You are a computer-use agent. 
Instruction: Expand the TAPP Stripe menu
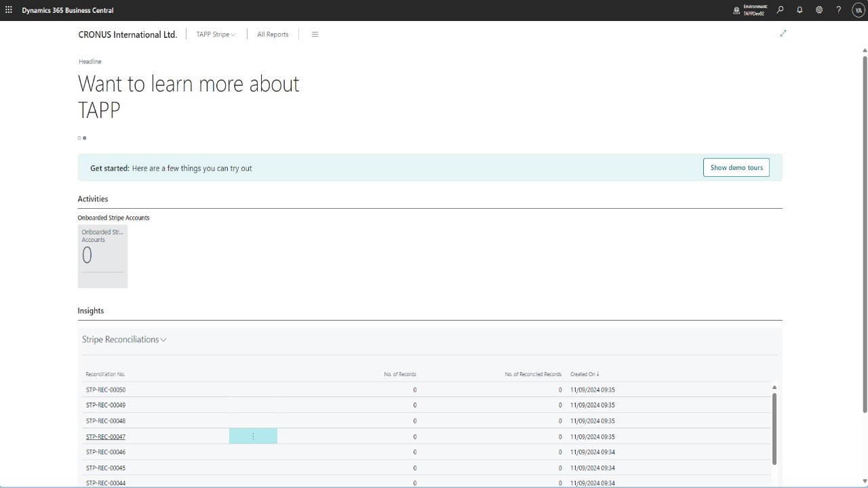[216, 35]
